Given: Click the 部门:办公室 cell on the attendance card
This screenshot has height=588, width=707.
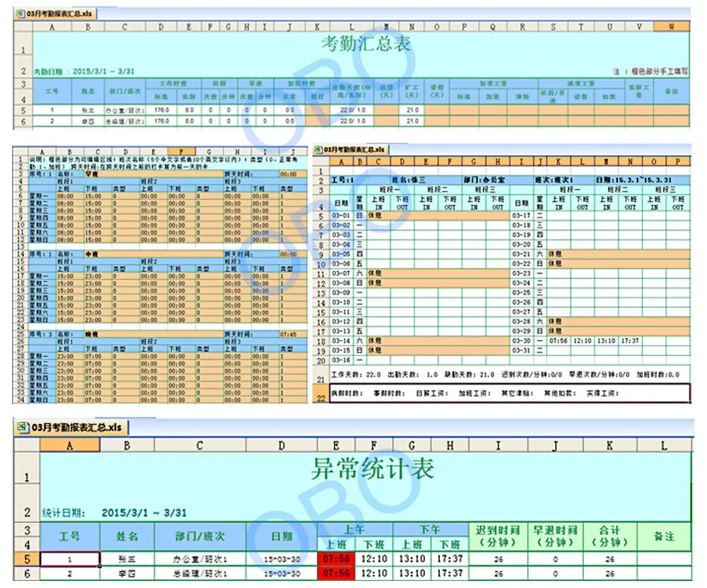Looking at the screenshot, I should click(485, 180).
